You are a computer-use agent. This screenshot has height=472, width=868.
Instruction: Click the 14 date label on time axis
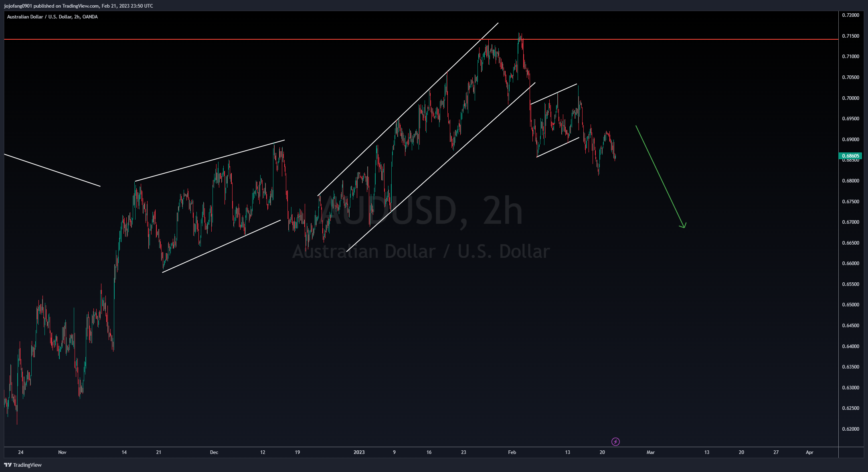coord(124,452)
